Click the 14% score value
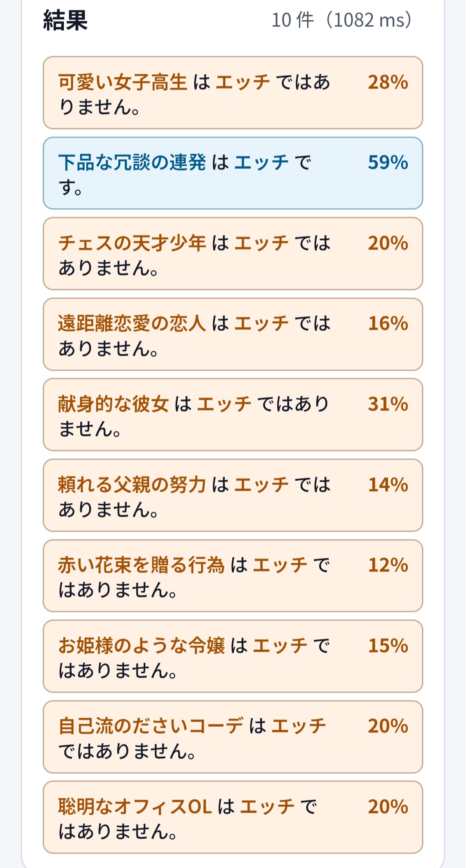Viewport: 466px width, 868px height. pos(388,485)
